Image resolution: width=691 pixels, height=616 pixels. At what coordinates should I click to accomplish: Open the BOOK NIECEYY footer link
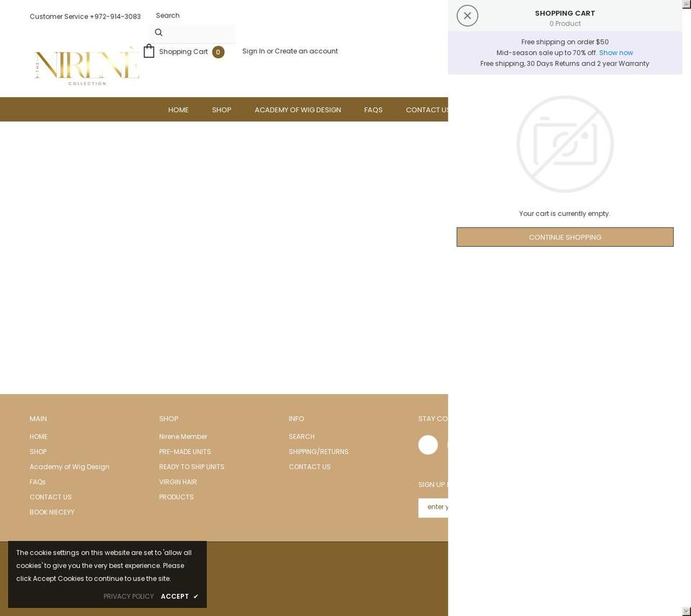[52, 512]
